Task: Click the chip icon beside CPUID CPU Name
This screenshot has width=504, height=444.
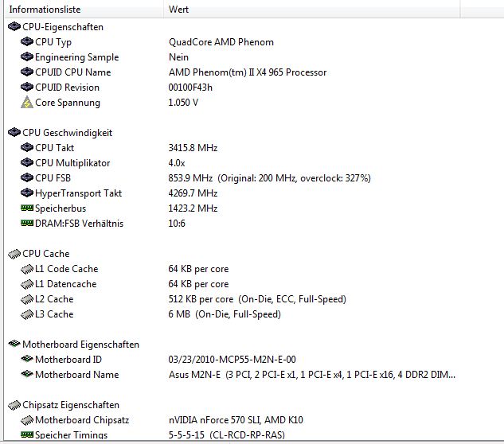Action: click(x=27, y=72)
